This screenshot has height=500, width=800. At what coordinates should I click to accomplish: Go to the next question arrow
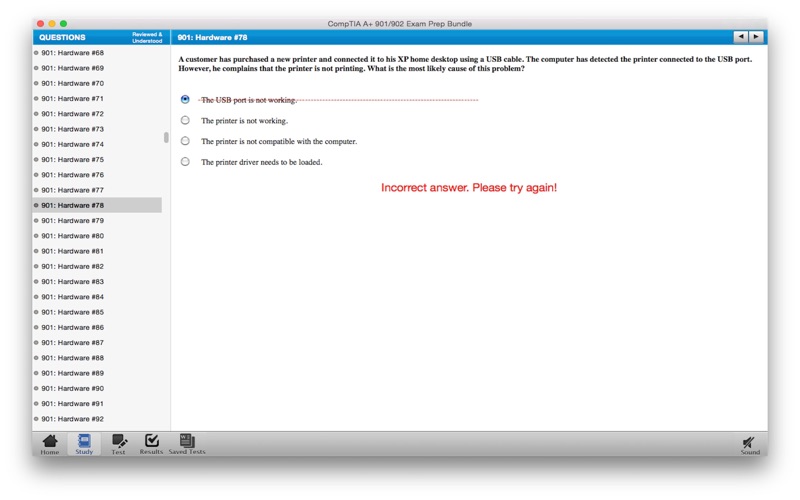coord(756,37)
